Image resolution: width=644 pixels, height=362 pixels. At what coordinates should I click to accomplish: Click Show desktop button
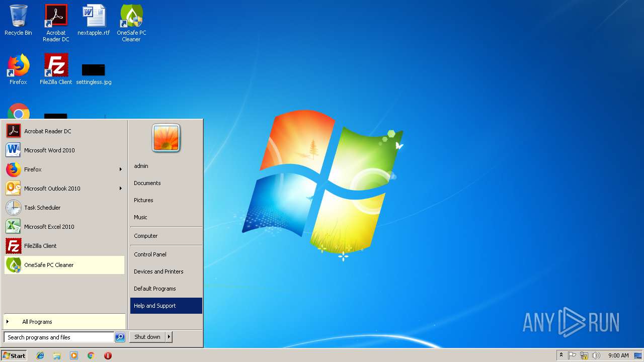(638, 355)
